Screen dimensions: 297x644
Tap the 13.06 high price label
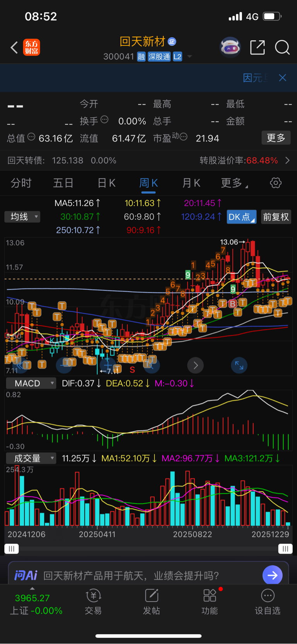[x=229, y=242]
